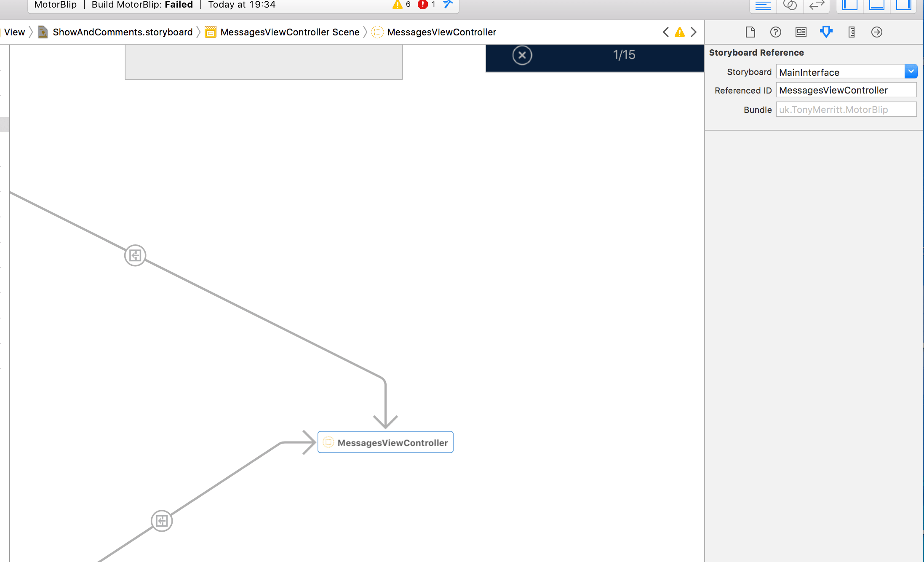Open the Storyboard MainInterface dropdown
The height and width of the screenshot is (562, 924).
[x=911, y=72]
